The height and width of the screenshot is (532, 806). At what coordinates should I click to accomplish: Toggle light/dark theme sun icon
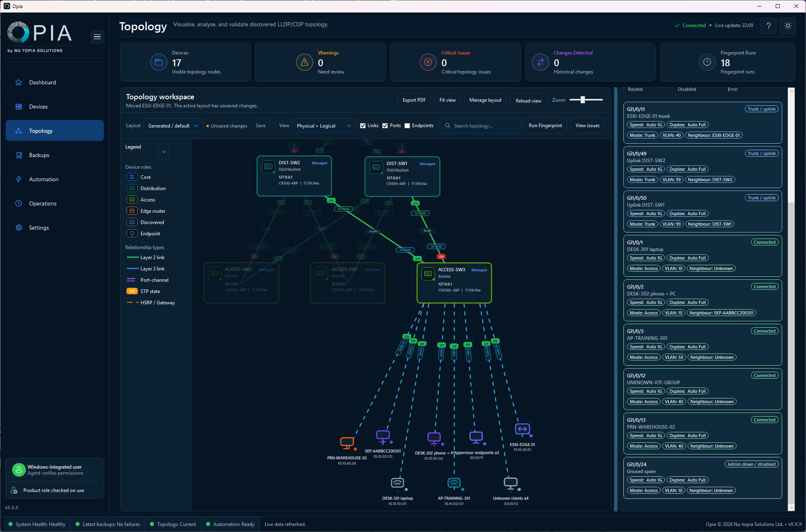[x=788, y=25]
